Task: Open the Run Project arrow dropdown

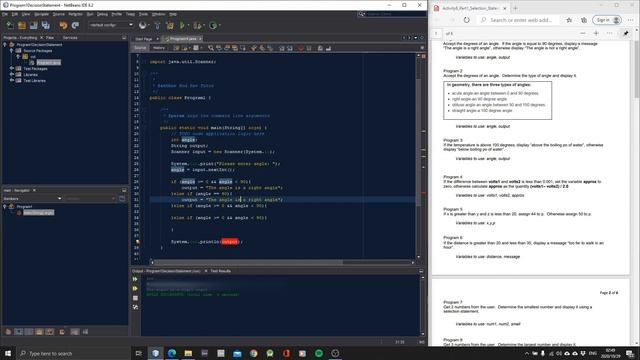Action: [188, 25]
